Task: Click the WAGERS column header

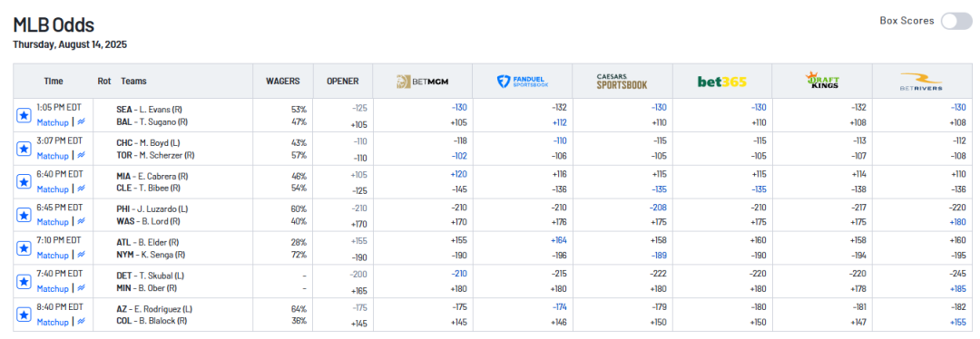Action: tap(282, 82)
